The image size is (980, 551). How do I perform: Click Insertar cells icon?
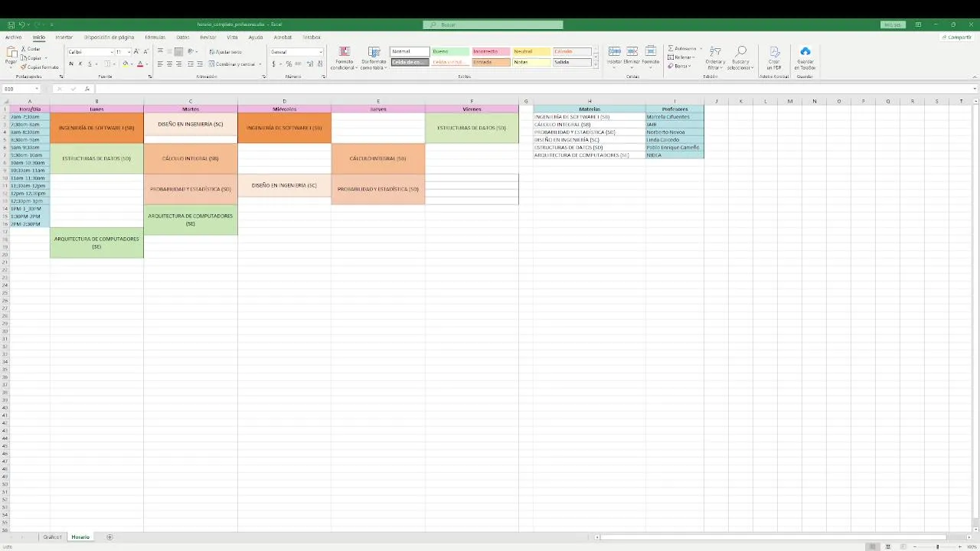click(x=615, y=51)
